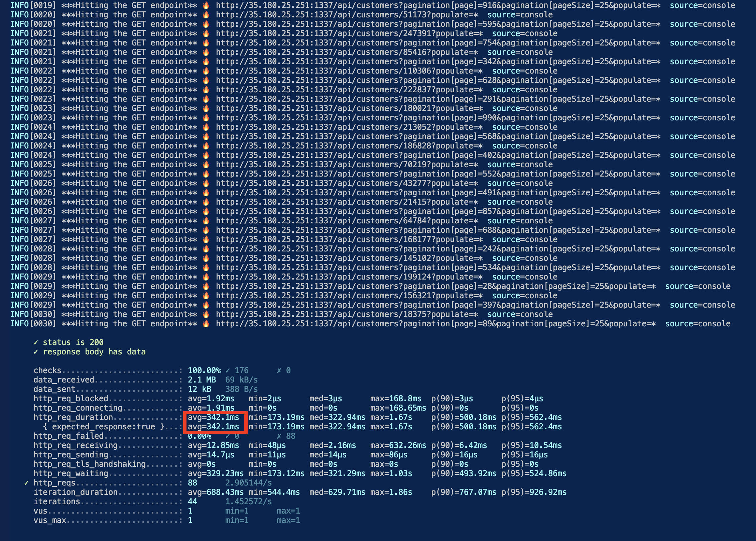Click the cross mark in the checks row

(x=279, y=370)
